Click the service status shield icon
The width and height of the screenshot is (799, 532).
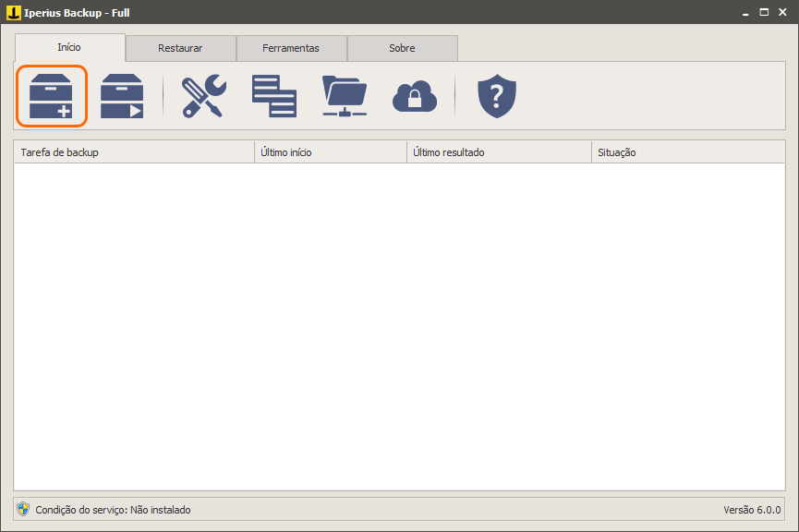(23, 509)
